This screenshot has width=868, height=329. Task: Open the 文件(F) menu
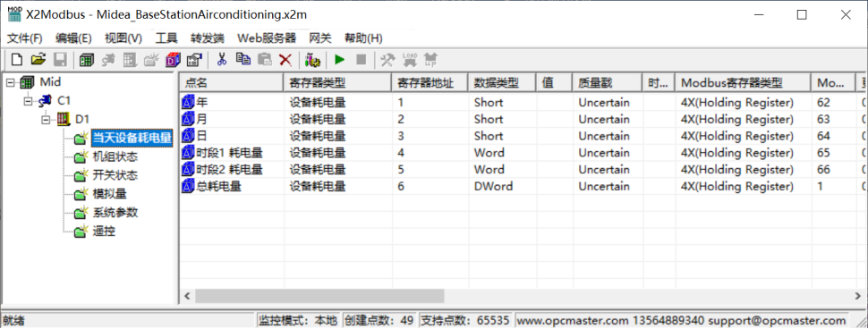pyautogui.click(x=25, y=38)
